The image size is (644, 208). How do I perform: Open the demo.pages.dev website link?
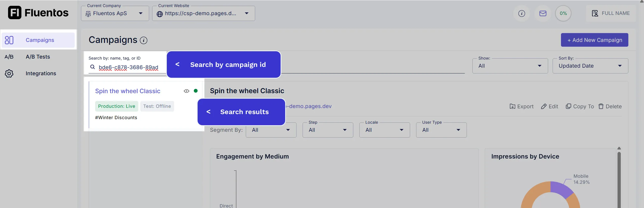click(309, 106)
